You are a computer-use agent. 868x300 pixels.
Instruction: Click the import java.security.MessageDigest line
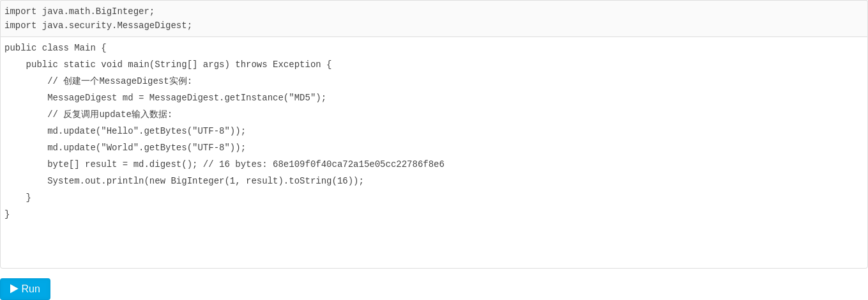click(98, 26)
